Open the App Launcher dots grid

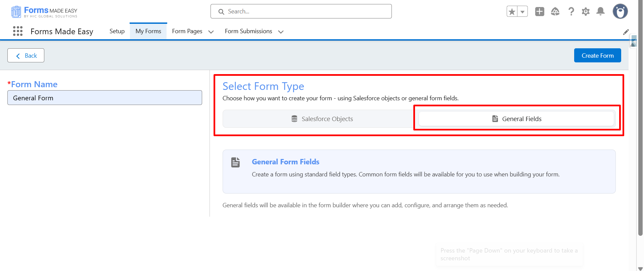pos(18,31)
